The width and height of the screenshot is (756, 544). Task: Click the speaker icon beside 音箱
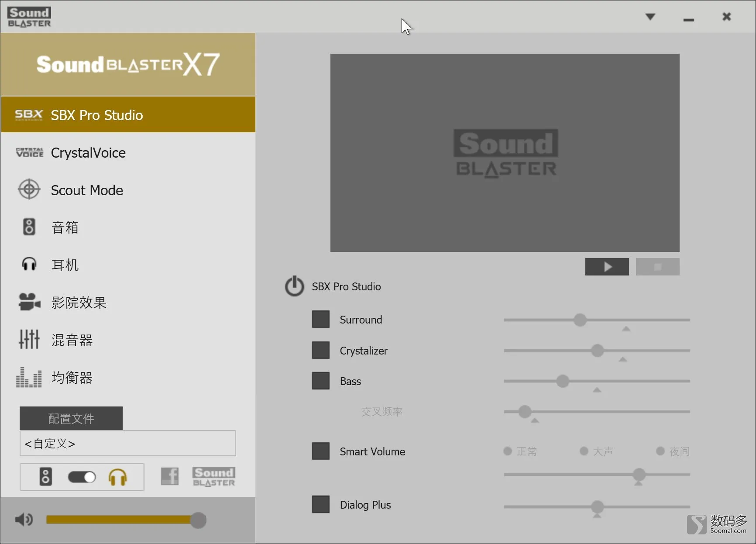click(29, 227)
